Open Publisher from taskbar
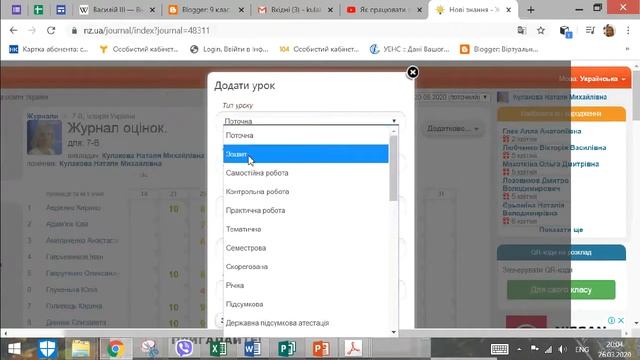This screenshot has height=360, width=640. point(287,349)
